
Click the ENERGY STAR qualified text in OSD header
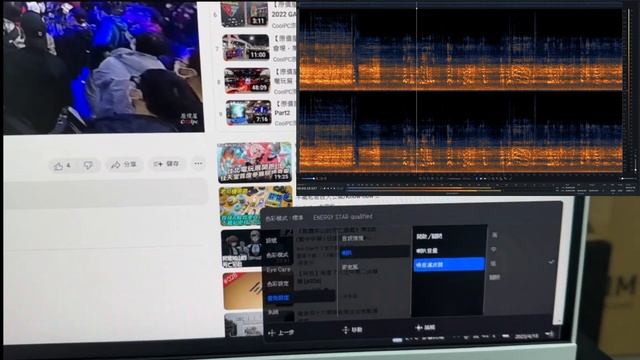[342, 217]
